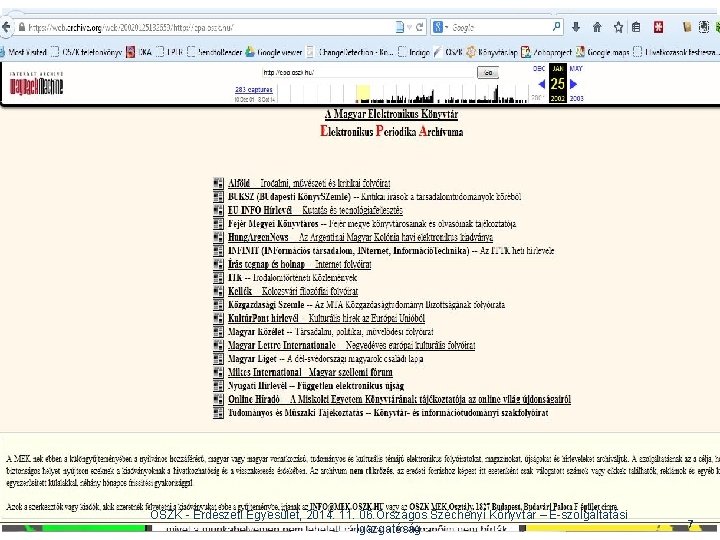
Task: Click the magnifier icon in the search box
Action: pyautogui.click(x=557, y=27)
